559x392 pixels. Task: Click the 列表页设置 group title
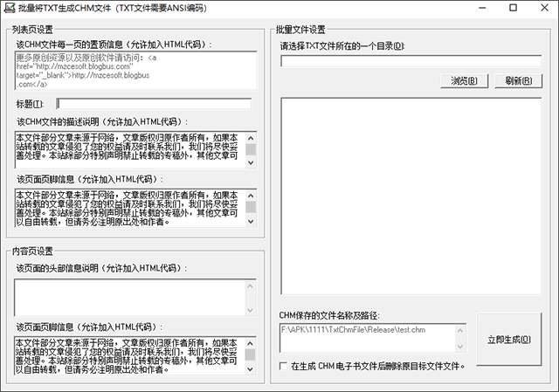coord(32,30)
